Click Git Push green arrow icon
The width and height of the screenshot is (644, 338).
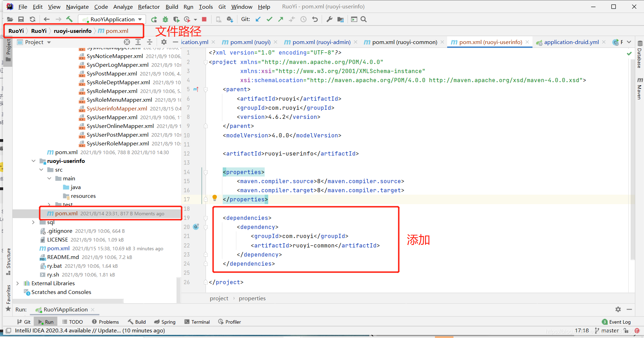pos(281,19)
